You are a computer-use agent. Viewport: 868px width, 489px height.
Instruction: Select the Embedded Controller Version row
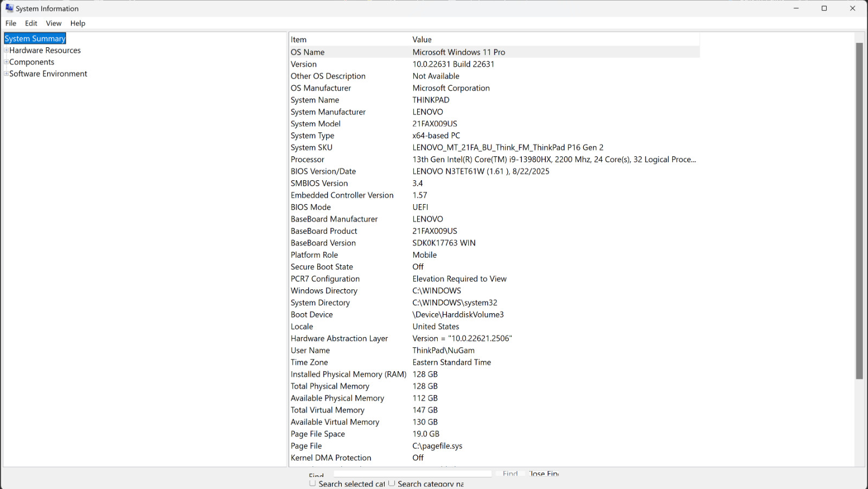pos(494,195)
